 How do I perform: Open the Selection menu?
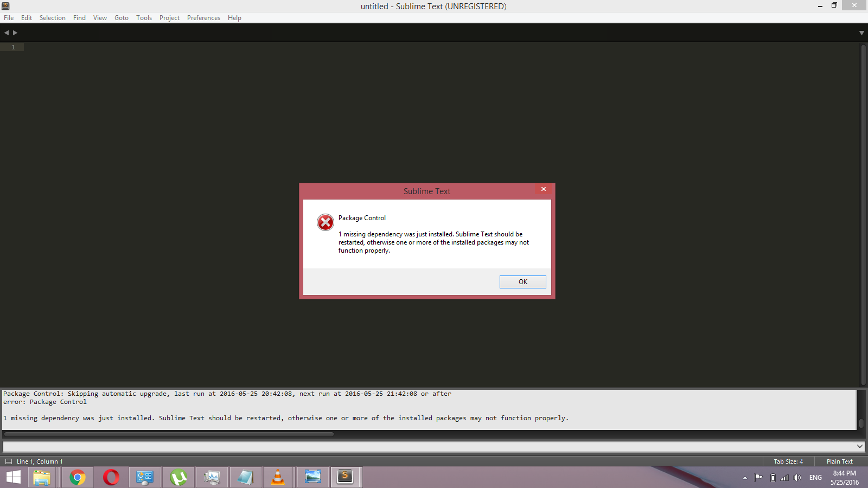[x=52, y=18]
